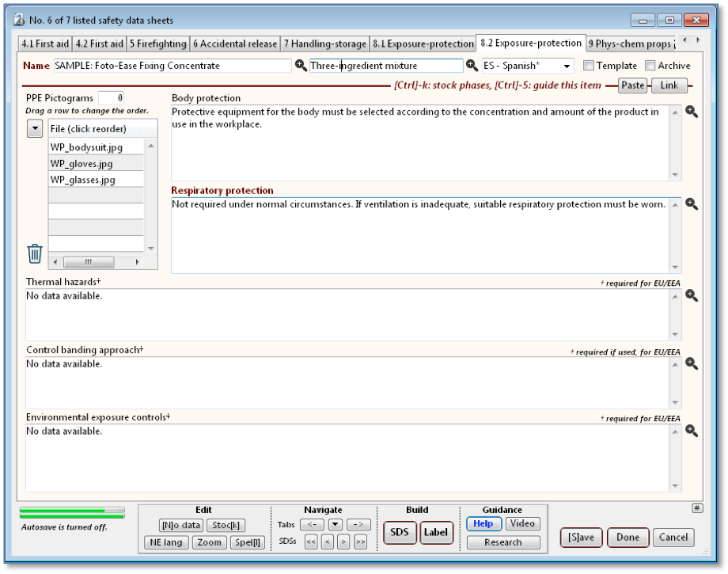The height and width of the screenshot is (574, 728).
Task: Select WP_glasses.jpg row
Action: [96, 180]
